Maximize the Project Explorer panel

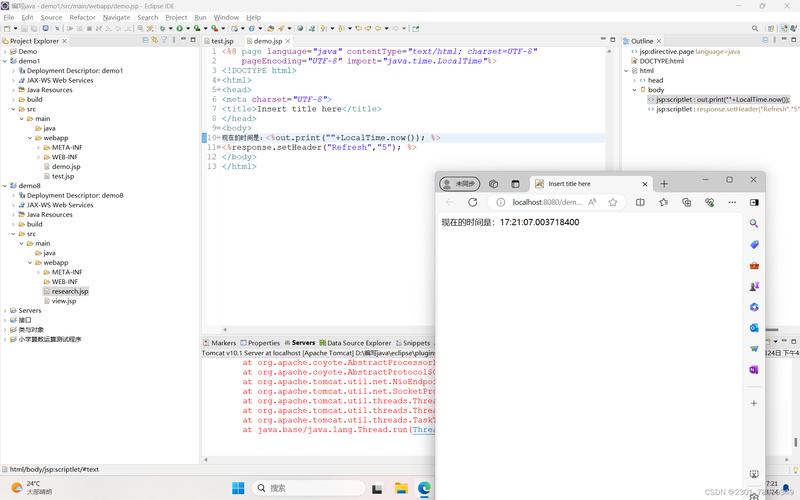point(193,40)
